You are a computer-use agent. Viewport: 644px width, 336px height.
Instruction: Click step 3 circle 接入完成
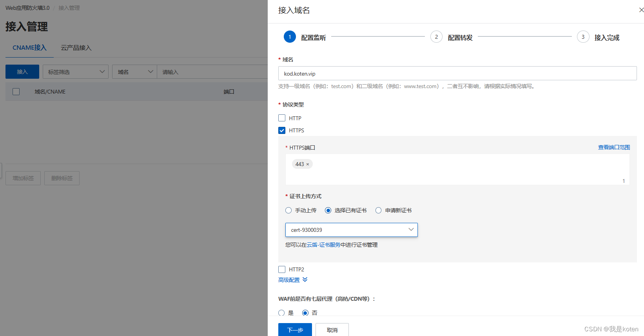pos(583,37)
